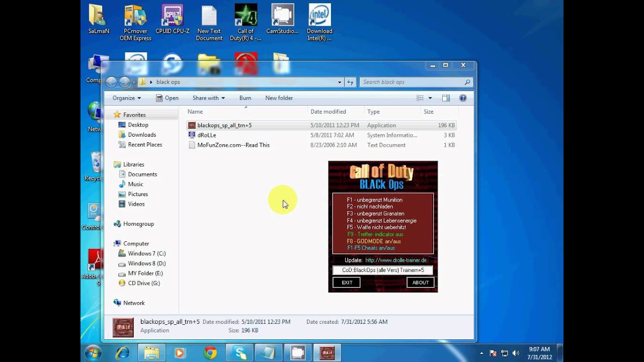Open recent pages dropdown beside forward arrow
The image size is (644, 362).
click(133, 82)
